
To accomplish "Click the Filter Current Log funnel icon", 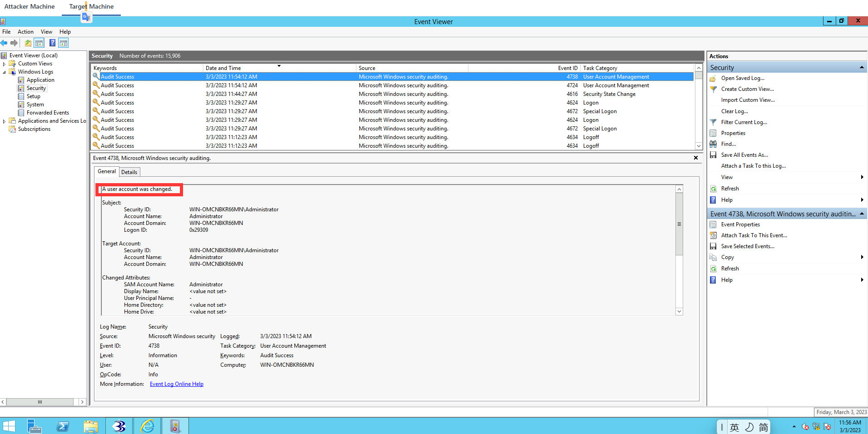I will click(x=713, y=122).
